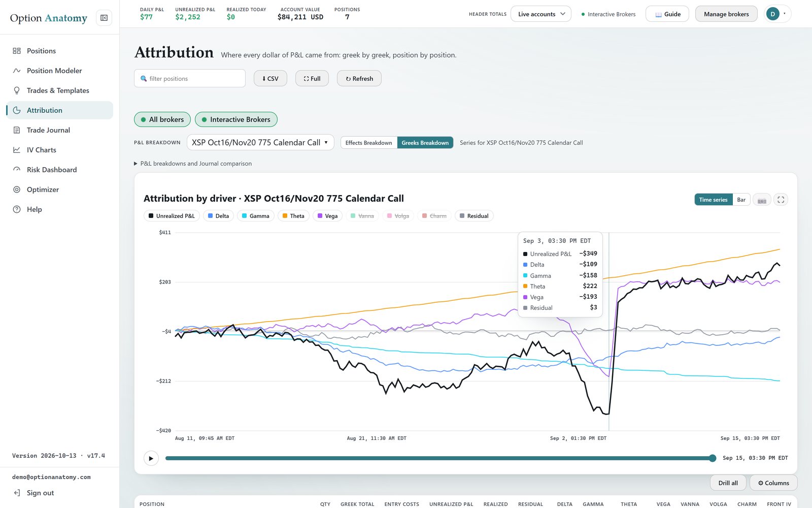Screen dimensions: 812x508
Task: Open Positions from sidebar
Action: point(59,51)
